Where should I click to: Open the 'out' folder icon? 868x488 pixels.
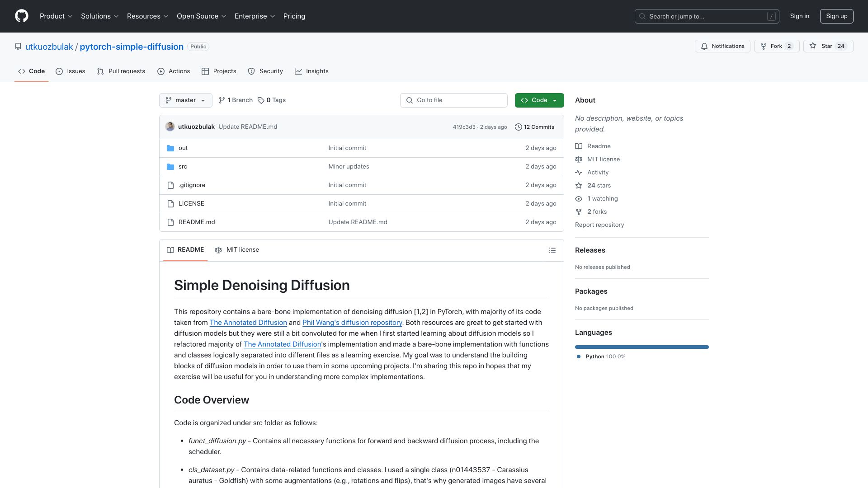click(x=170, y=148)
